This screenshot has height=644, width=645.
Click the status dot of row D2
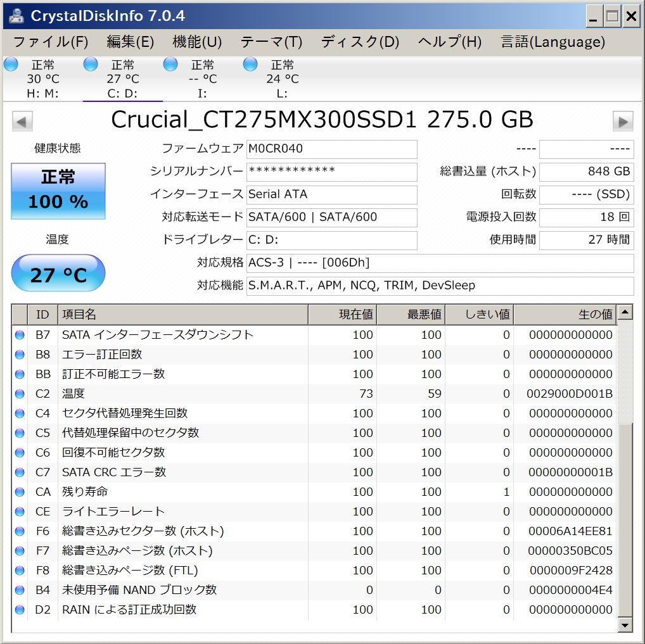pos(20,610)
